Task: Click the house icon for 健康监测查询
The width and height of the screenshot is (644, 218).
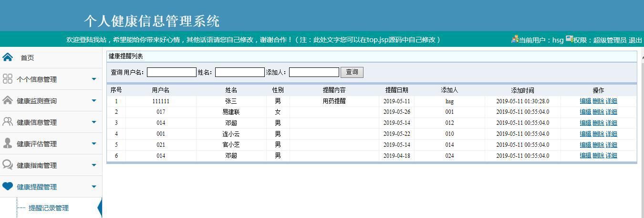Action: coord(8,100)
